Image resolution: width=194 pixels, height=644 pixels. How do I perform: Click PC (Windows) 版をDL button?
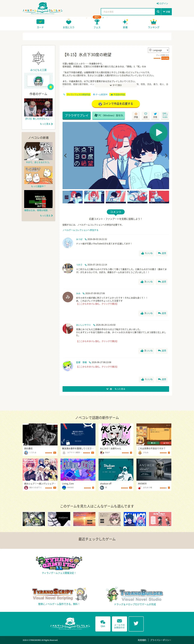coord(109,116)
